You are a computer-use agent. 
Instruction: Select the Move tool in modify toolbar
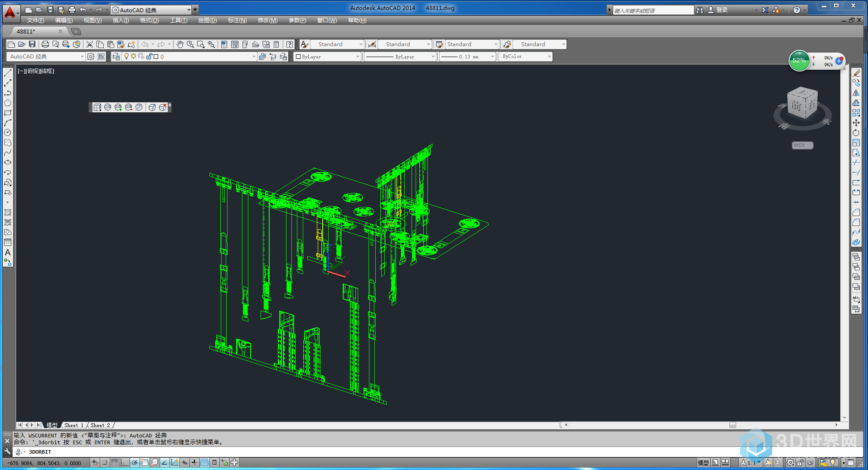pyautogui.click(x=856, y=123)
